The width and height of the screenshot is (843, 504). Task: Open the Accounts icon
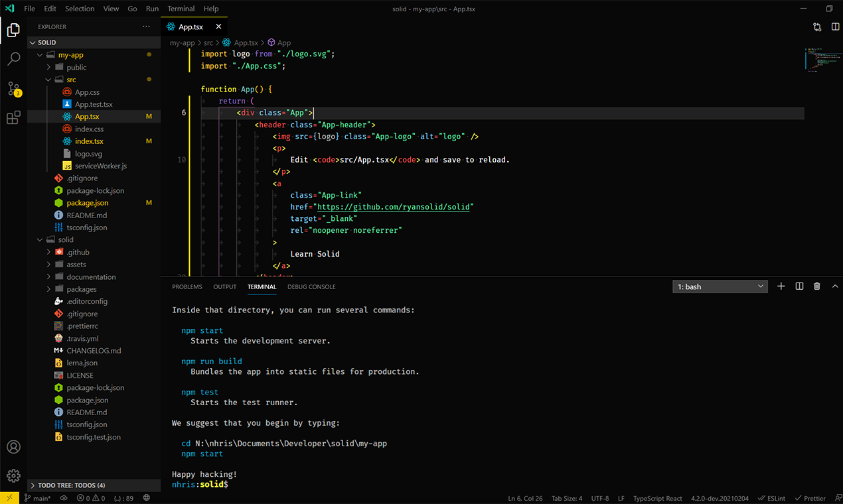point(13,447)
